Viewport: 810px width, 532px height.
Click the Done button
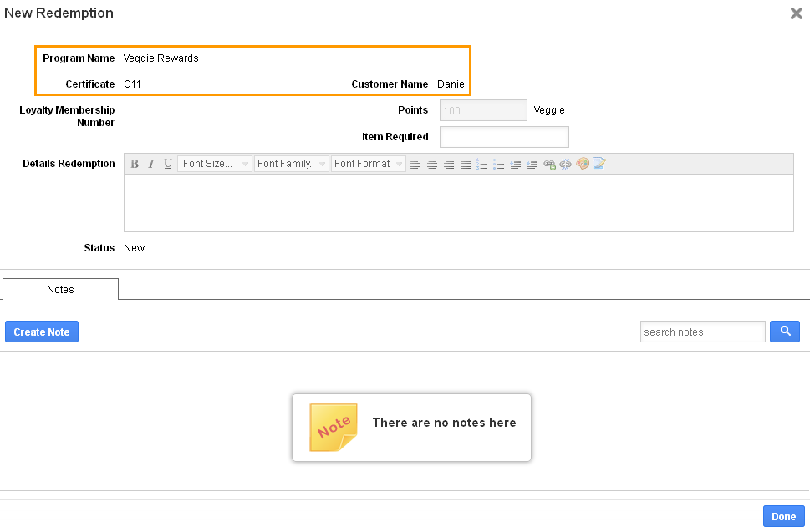[x=783, y=516]
